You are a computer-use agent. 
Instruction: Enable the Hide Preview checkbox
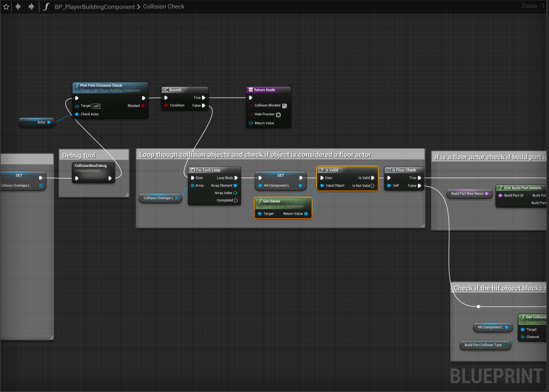[278, 115]
